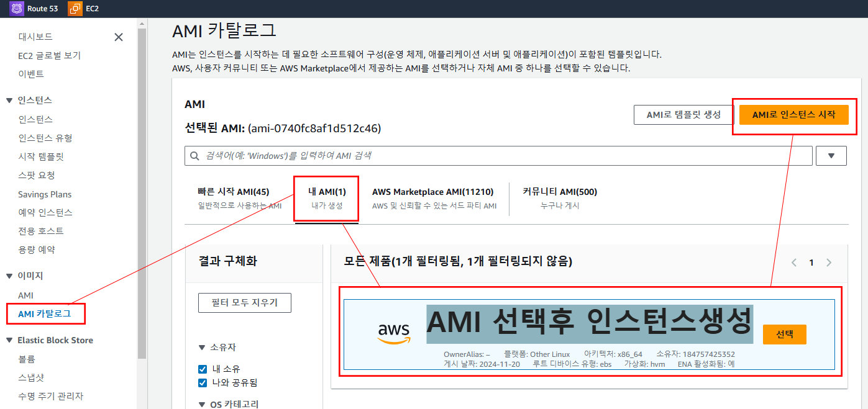This screenshot has width=868, height=409.
Task: Collapse the 소유자 filter group
Action: 202,348
